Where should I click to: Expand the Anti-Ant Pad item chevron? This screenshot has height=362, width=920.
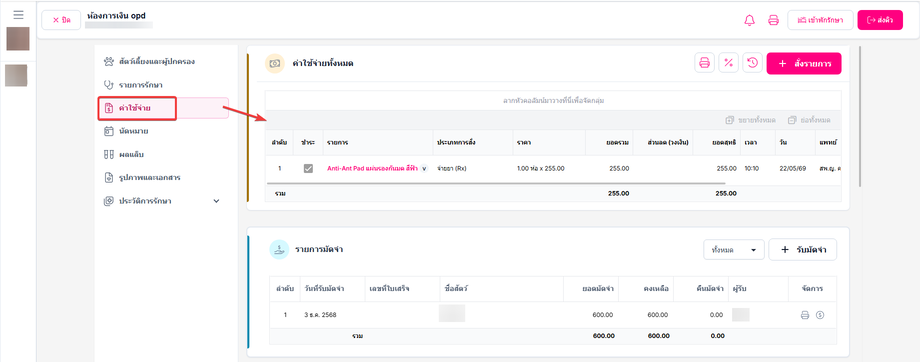(x=424, y=168)
